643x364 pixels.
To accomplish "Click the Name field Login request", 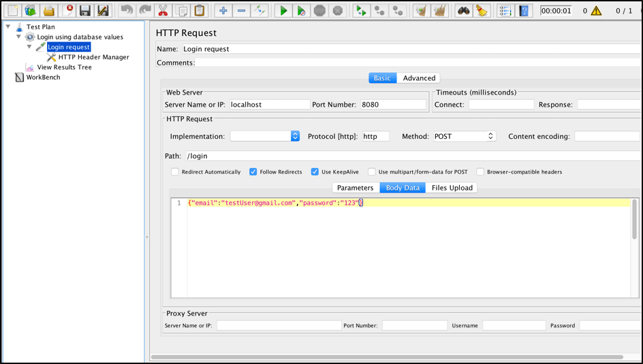I will click(412, 49).
